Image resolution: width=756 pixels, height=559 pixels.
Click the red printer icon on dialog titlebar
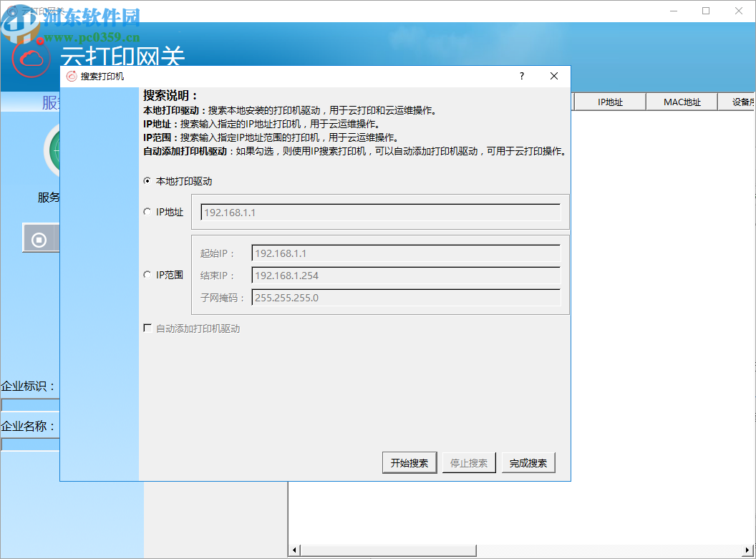[x=72, y=76]
